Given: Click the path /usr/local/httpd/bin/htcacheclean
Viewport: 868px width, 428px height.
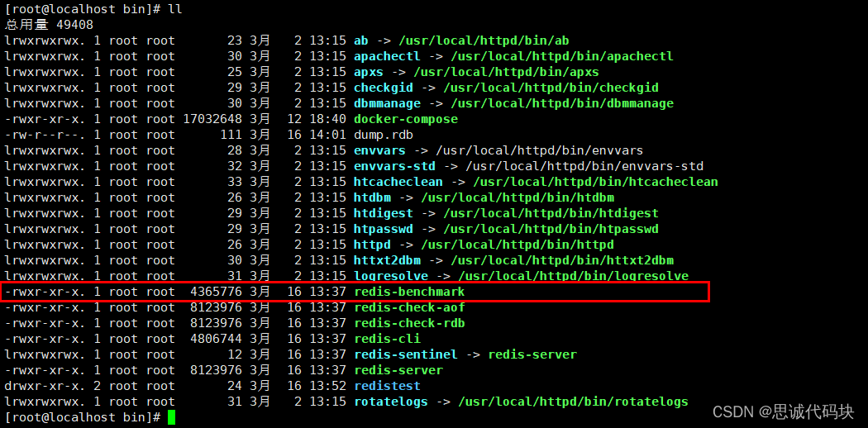Looking at the screenshot, I should [x=595, y=182].
